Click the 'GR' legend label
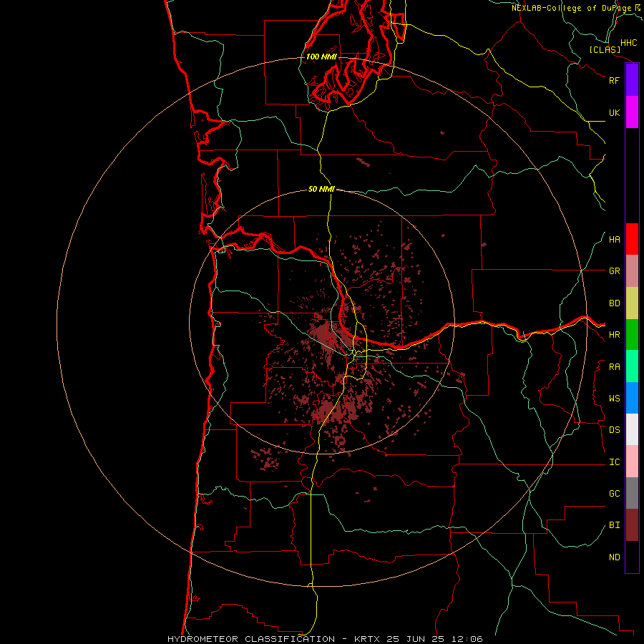 click(614, 271)
